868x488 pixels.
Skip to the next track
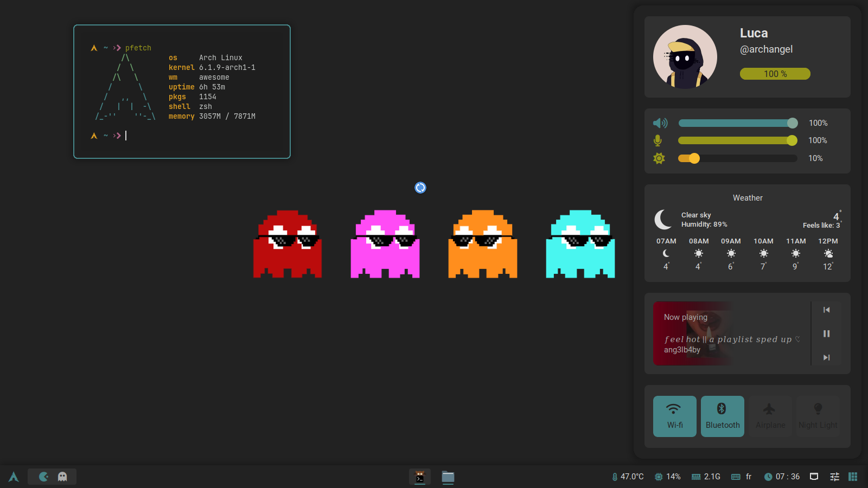[826, 357]
